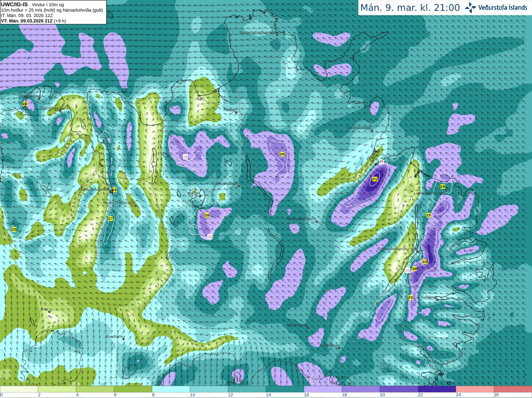Click the scale tick label '8'

(x=153, y=395)
